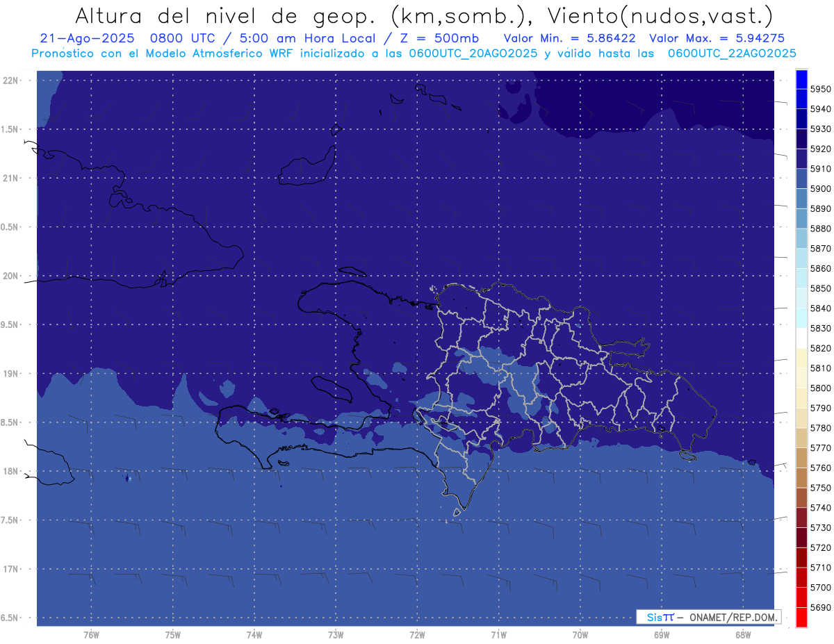834x644 pixels.
Task: Click the ONAMET/REP.DOM. credit label
Action: click(x=733, y=617)
